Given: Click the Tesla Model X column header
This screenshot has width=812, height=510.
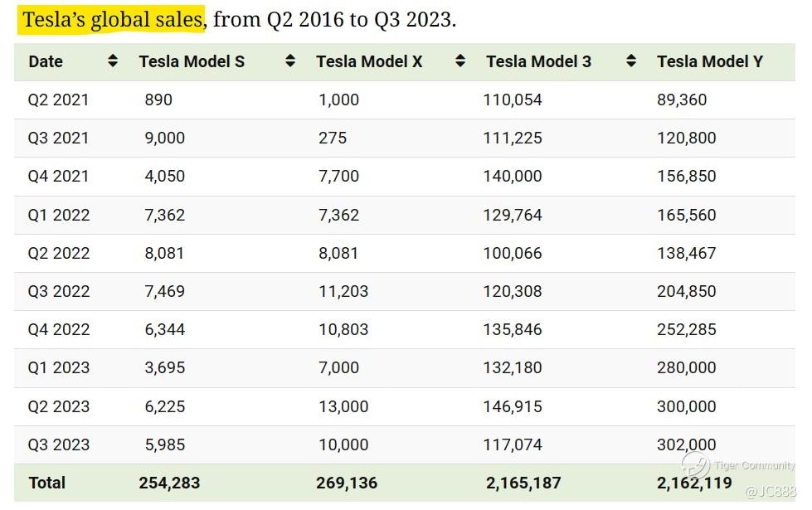Looking at the screenshot, I should (x=369, y=61).
